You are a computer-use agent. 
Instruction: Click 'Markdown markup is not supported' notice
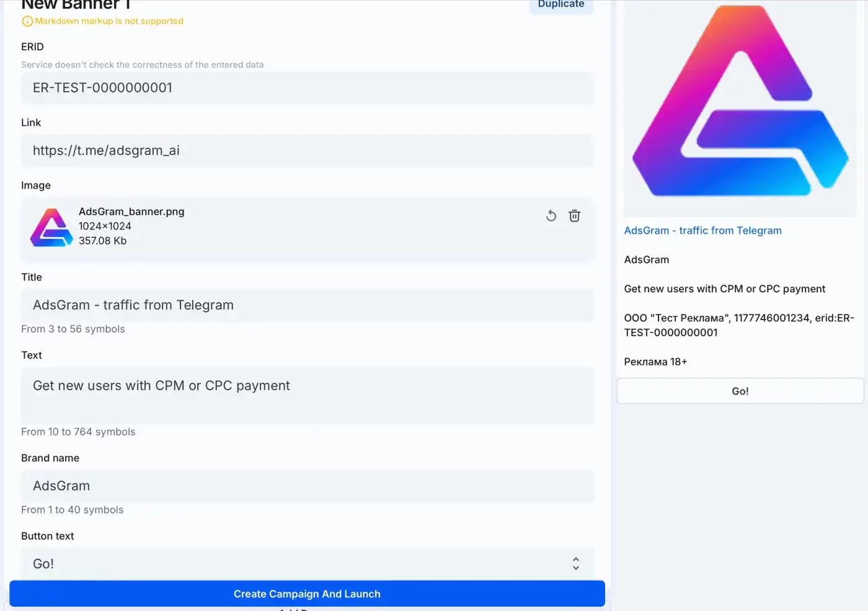[109, 21]
